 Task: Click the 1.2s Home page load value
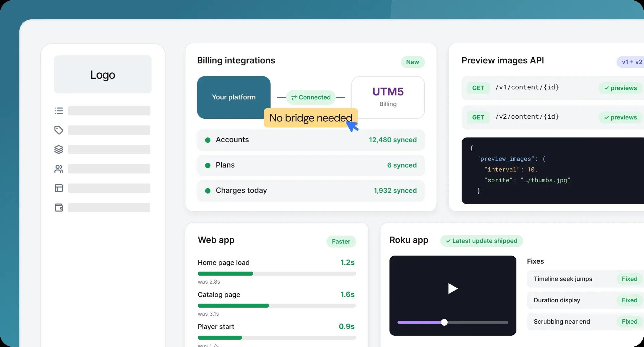coord(347,263)
